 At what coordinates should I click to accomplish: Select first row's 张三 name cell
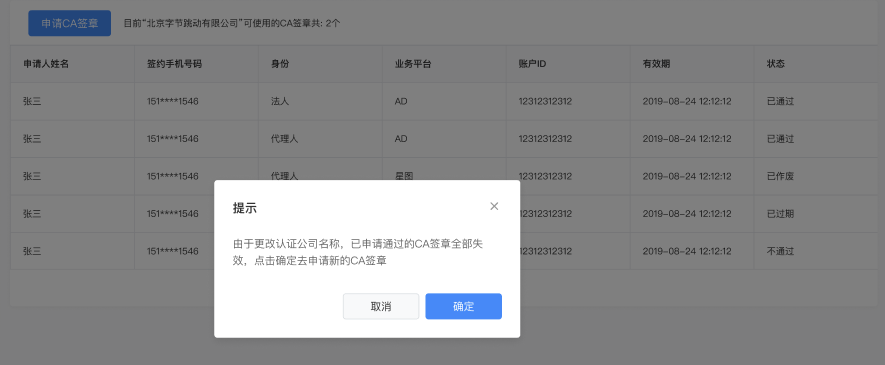point(32,102)
